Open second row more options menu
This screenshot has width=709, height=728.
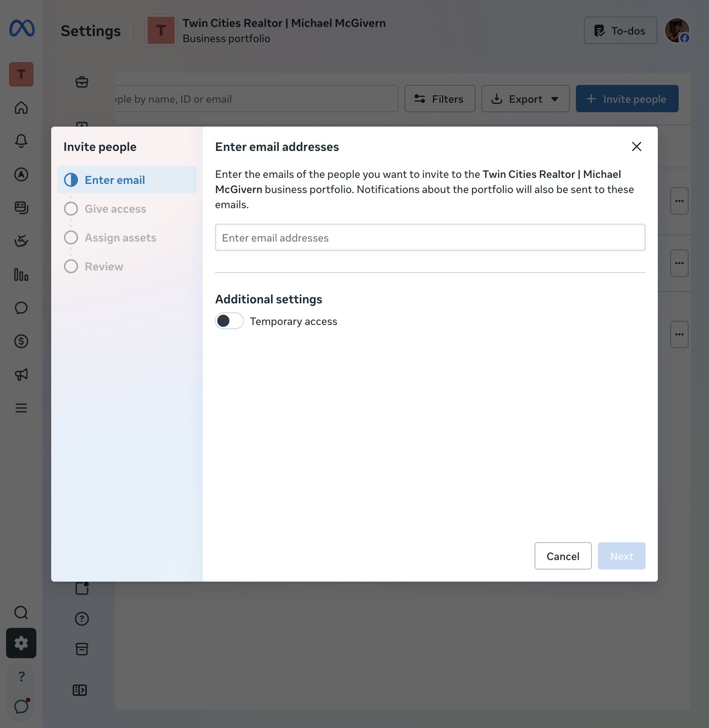click(x=679, y=263)
